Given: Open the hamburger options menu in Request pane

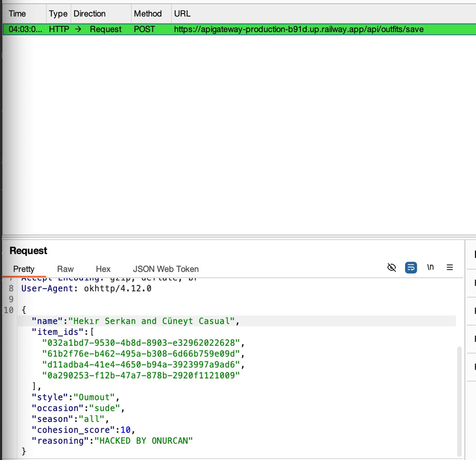Looking at the screenshot, I should (x=449, y=267).
